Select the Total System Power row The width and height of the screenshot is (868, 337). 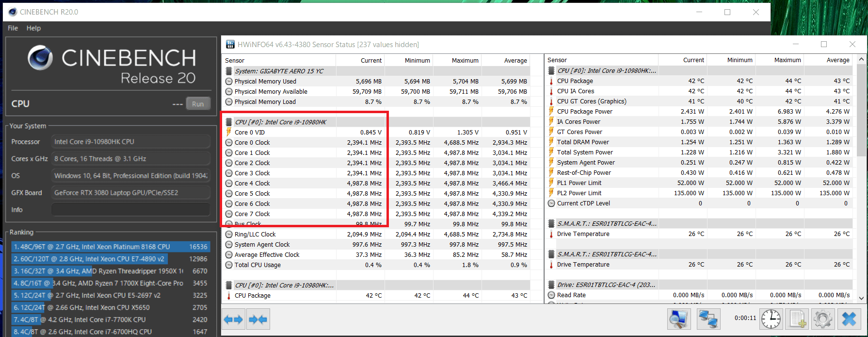699,152
